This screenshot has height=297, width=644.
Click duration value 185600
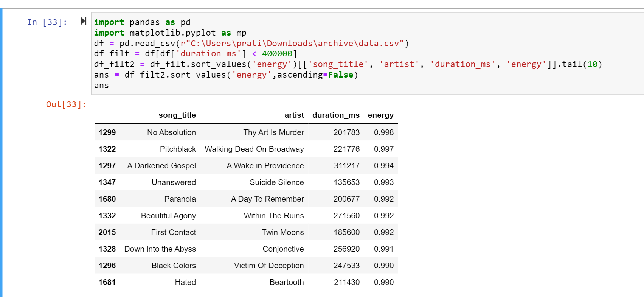(x=346, y=232)
